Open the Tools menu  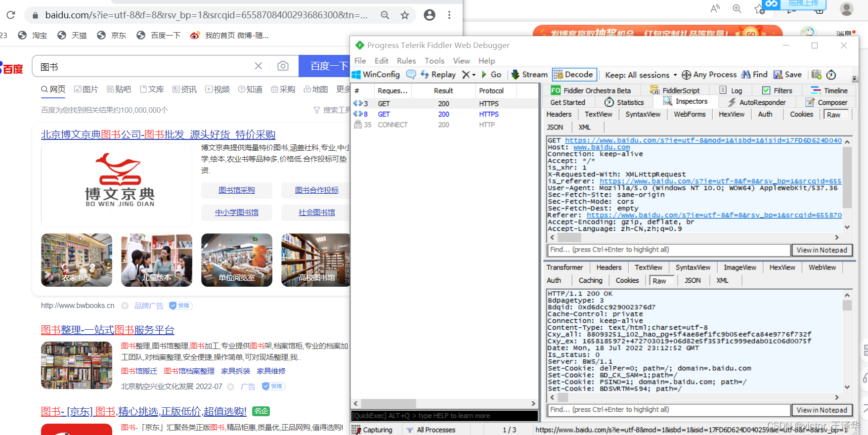click(x=434, y=61)
